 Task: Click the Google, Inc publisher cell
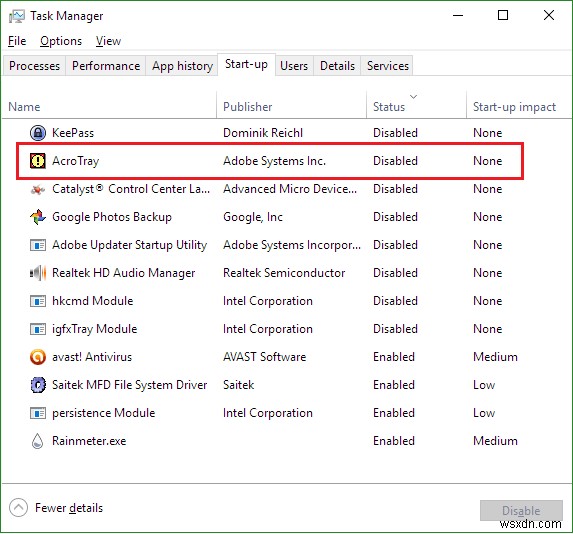(x=253, y=217)
